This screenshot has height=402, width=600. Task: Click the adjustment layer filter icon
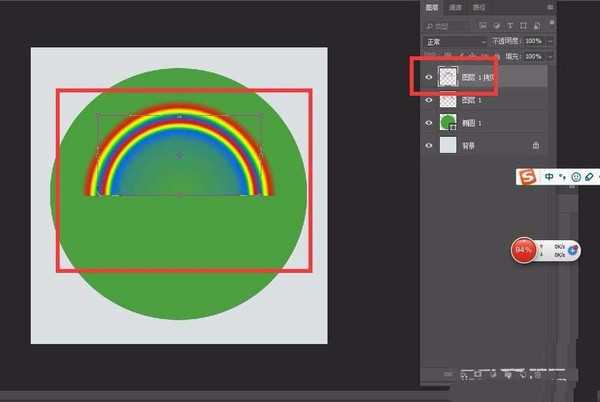[x=497, y=25]
